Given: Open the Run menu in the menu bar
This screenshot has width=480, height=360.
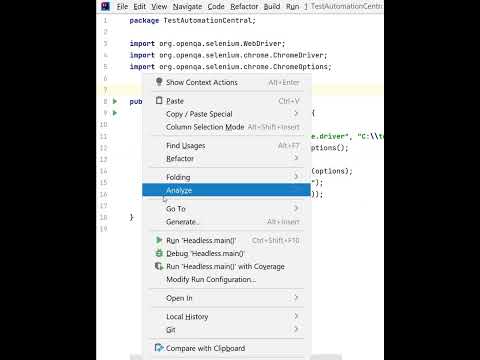Looking at the screenshot, I should pyautogui.click(x=292, y=6).
